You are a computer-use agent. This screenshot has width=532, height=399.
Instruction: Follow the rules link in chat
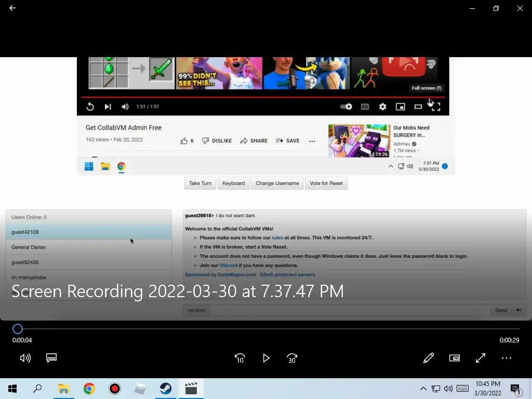point(277,238)
